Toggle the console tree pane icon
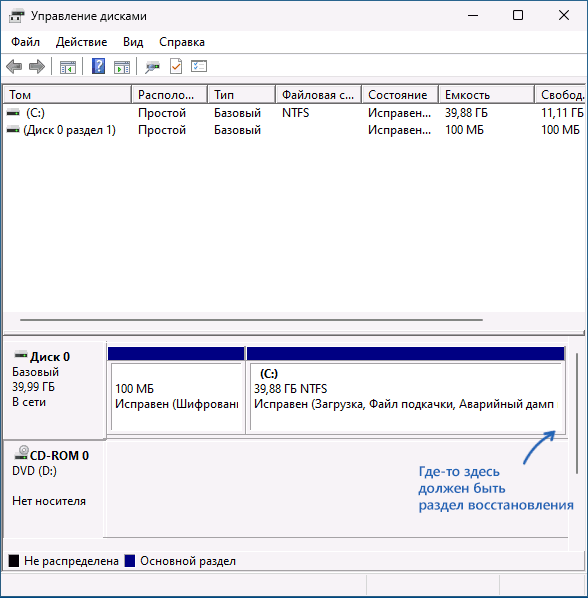588x598 pixels. coord(68,67)
